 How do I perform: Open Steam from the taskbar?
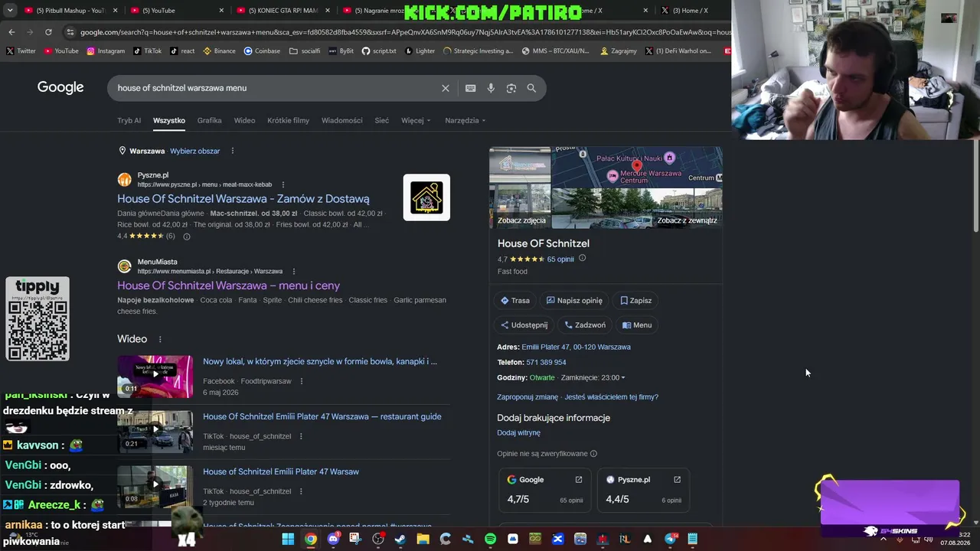coord(400,539)
